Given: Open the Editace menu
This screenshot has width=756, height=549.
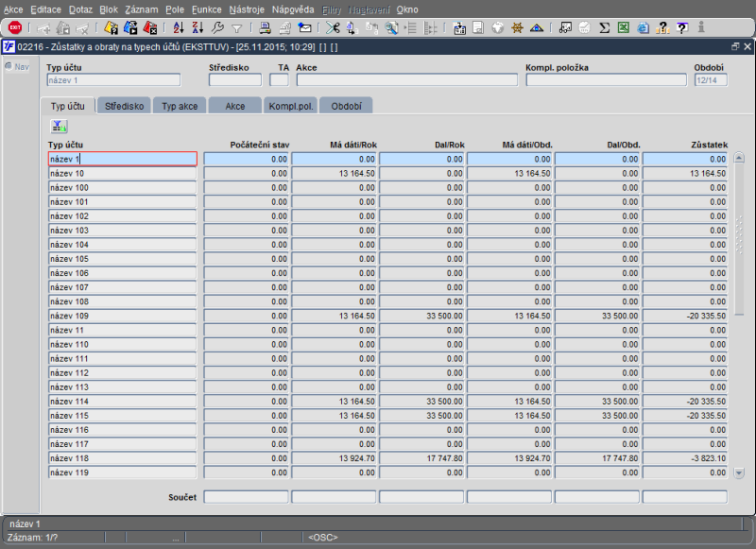Looking at the screenshot, I should (45, 9).
